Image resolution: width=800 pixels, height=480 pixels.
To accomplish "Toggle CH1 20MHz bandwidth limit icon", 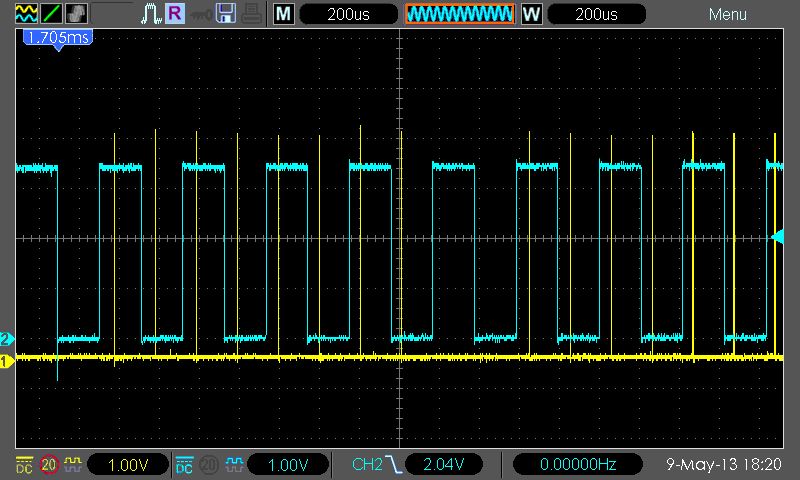I will [x=49, y=464].
